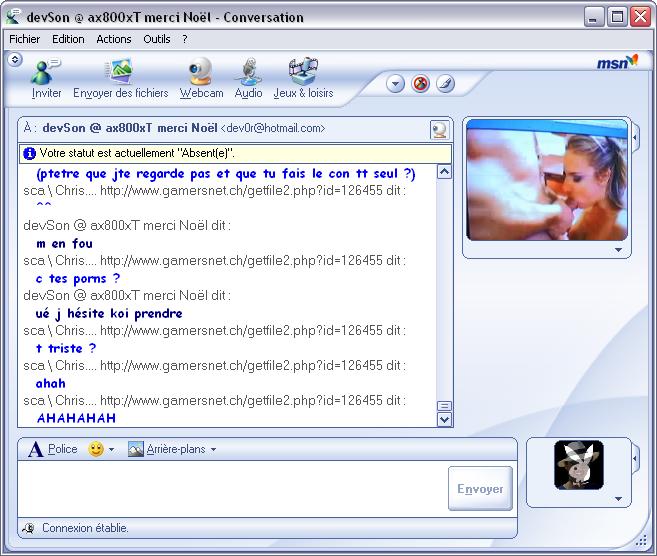Click the Arrière-plans label
Viewport: 657px width, 556px height.
point(176,449)
